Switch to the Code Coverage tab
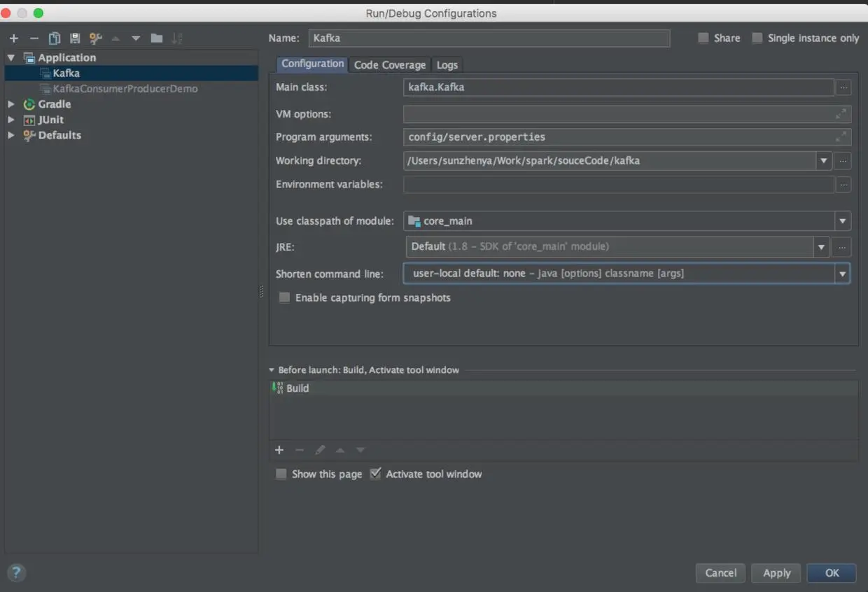 tap(390, 65)
